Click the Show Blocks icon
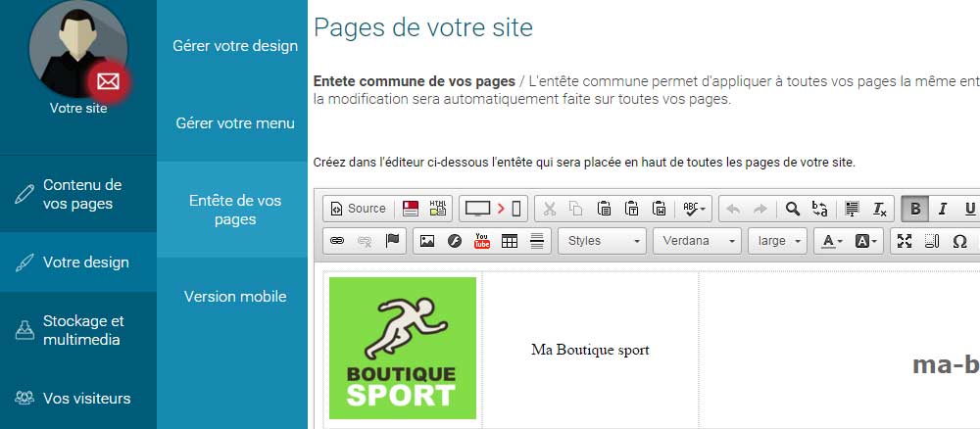This screenshot has width=980, height=429. pyautogui.click(x=932, y=241)
